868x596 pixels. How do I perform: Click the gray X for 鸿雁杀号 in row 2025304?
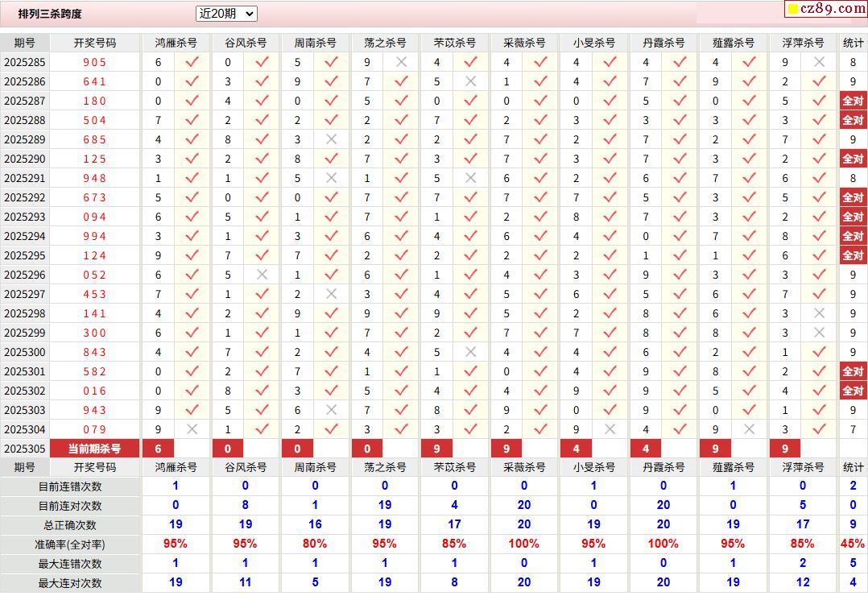pos(192,429)
